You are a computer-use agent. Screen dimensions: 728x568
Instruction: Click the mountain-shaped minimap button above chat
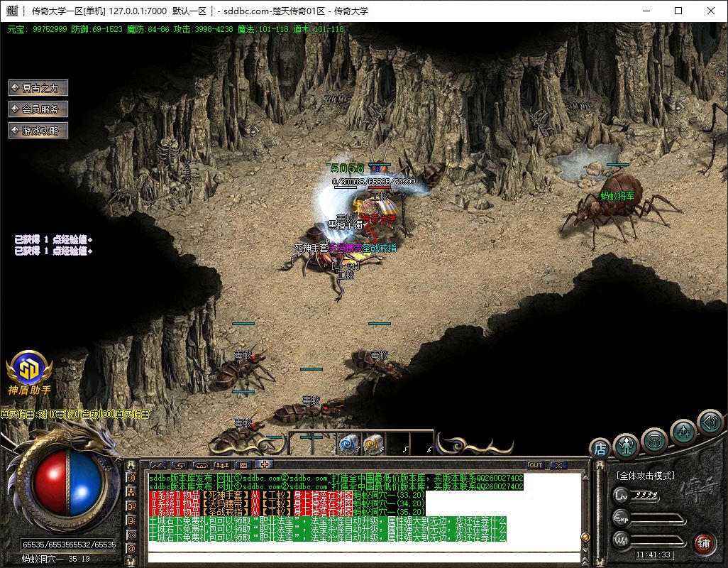coord(158,465)
